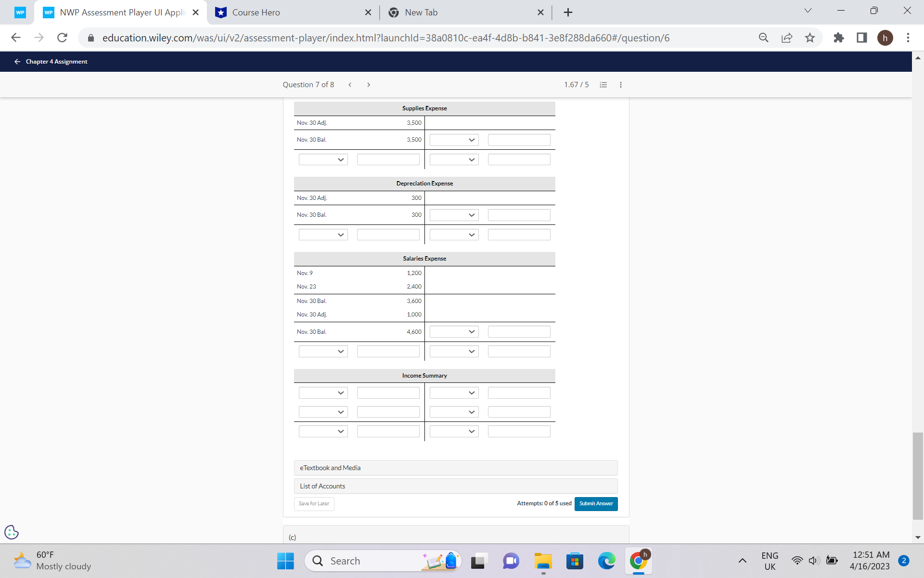Open the Supplies Expense Nov. 30 Bal. credit dropdown
Screen dimensions: 924x578
point(454,140)
